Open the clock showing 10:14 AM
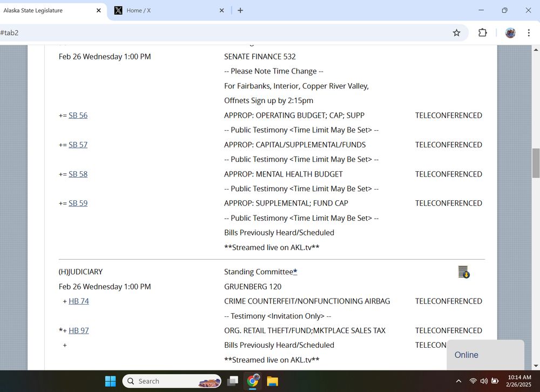 [518, 381]
